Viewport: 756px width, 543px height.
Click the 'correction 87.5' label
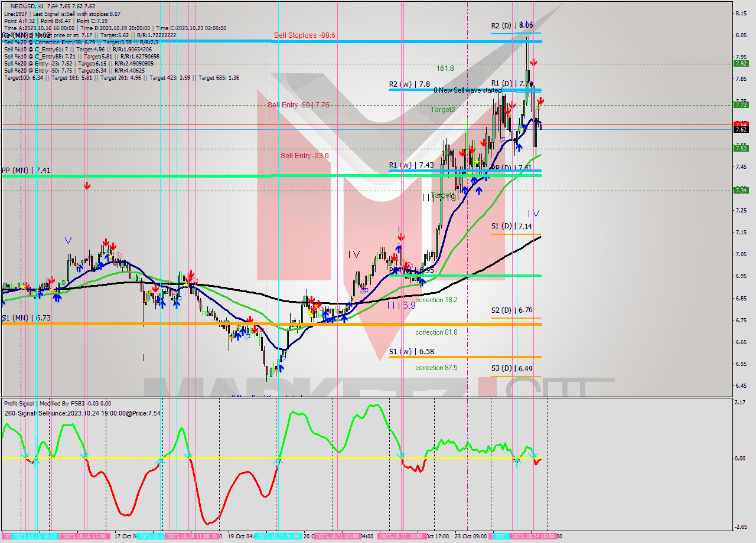[x=436, y=368]
